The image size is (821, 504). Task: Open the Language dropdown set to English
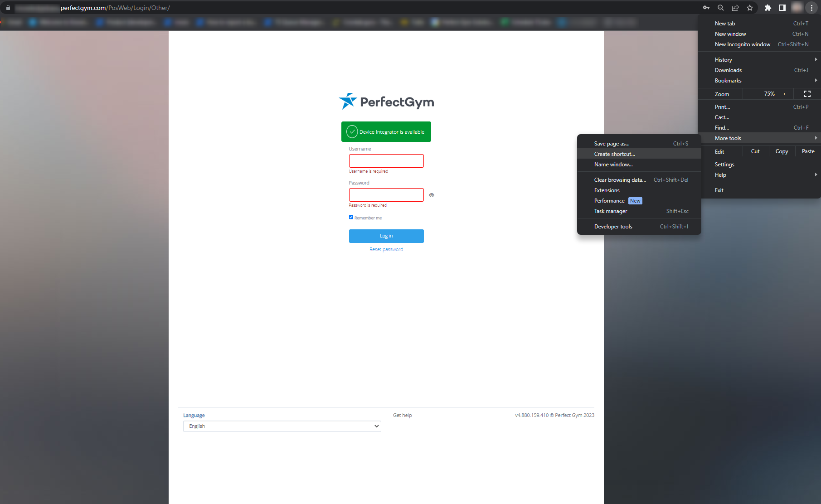[282, 426]
